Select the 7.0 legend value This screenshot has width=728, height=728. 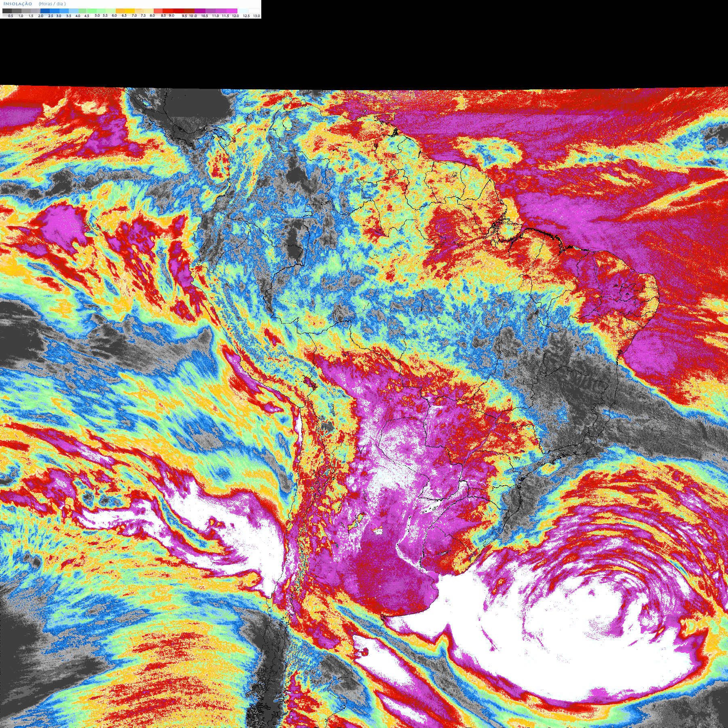coord(134,15)
